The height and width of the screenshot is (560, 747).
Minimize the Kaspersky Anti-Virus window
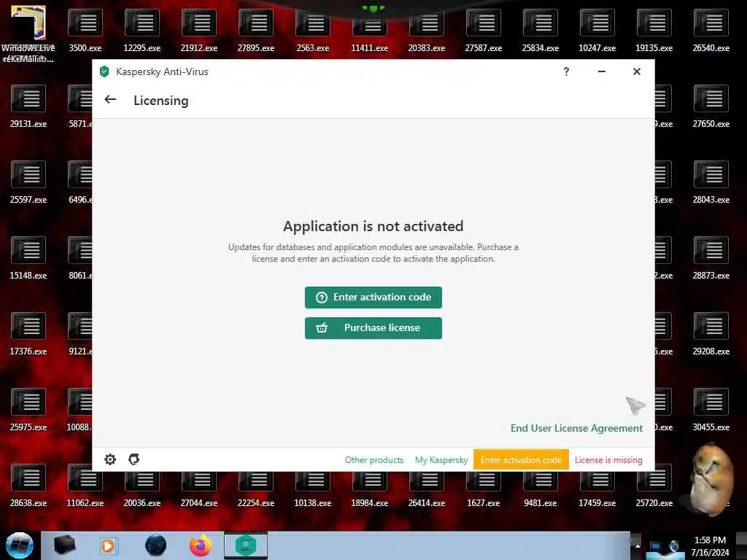coord(602,71)
